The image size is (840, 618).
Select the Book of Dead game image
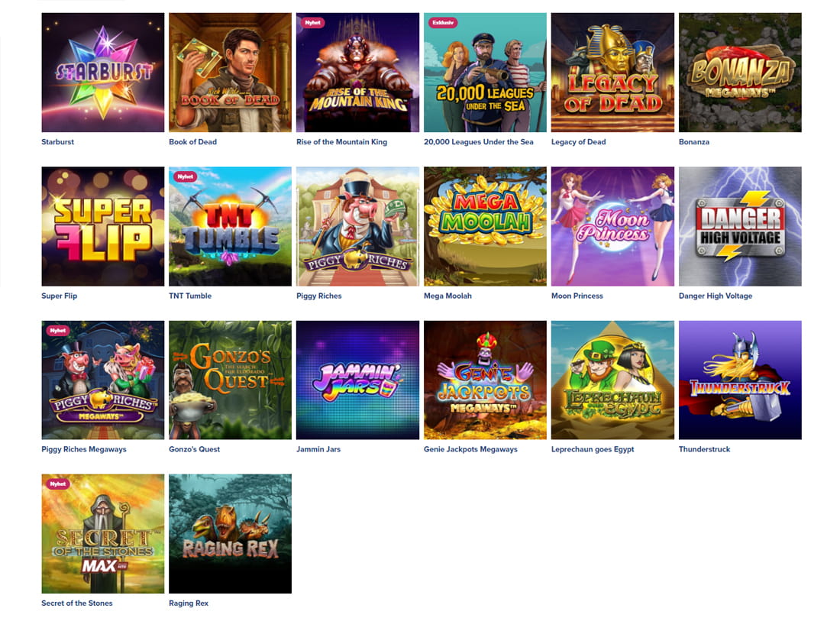click(231, 73)
